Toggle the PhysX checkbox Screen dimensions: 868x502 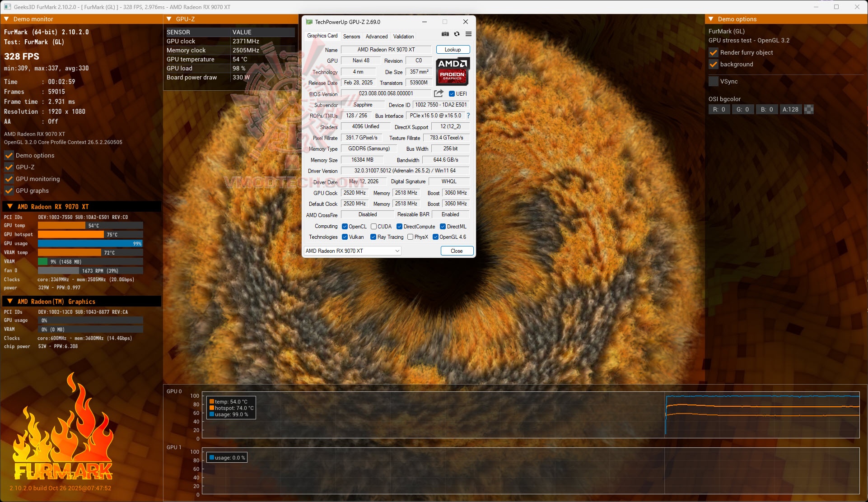click(411, 237)
